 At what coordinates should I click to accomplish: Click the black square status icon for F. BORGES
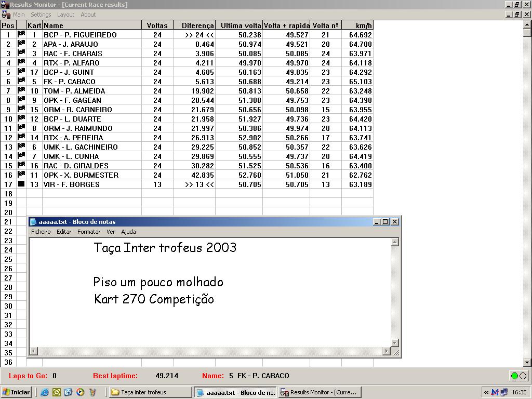coord(21,184)
